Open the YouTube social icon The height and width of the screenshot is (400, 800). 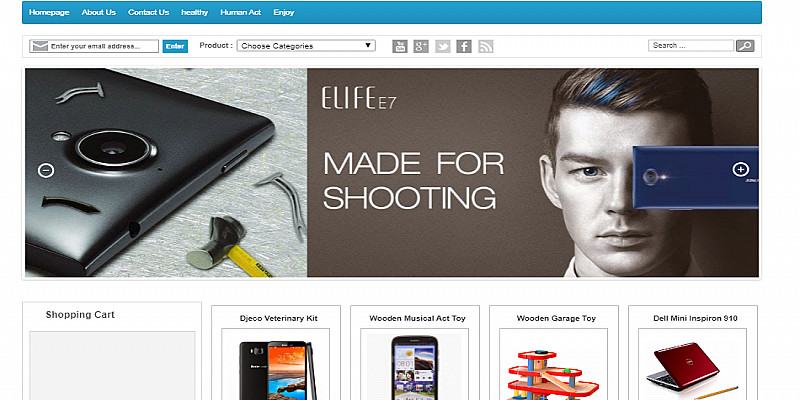point(399,46)
